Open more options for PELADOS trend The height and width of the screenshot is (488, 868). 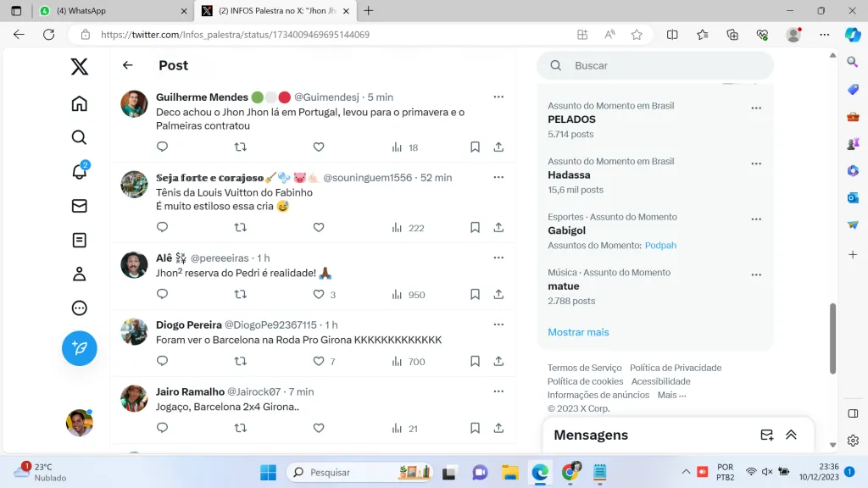click(756, 108)
